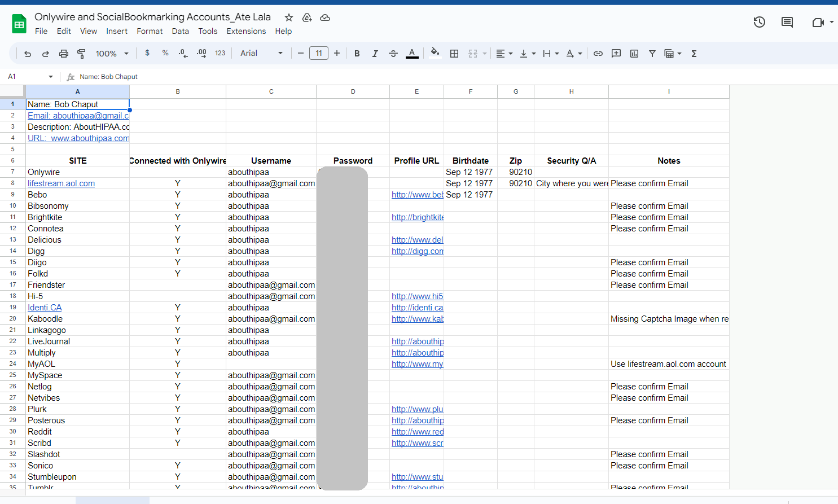The image size is (838, 504).
Task: Toggle italic formatting
Action: pos(375,54)
